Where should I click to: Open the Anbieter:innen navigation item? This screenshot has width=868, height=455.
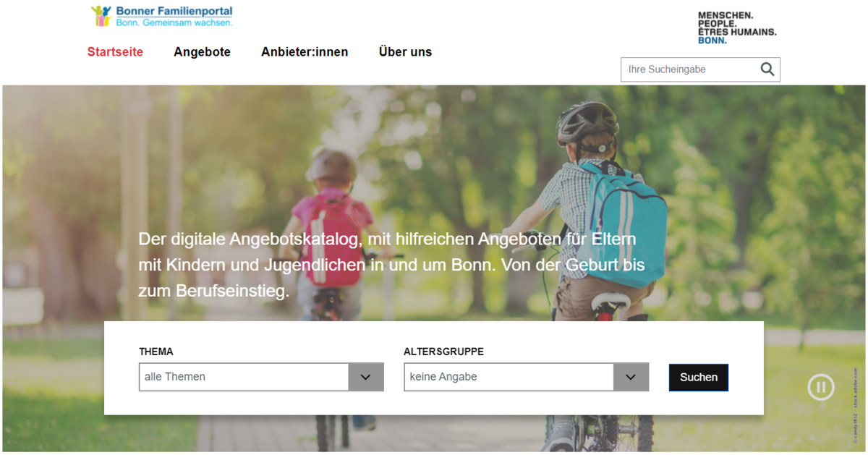click(x=305, y=52)
